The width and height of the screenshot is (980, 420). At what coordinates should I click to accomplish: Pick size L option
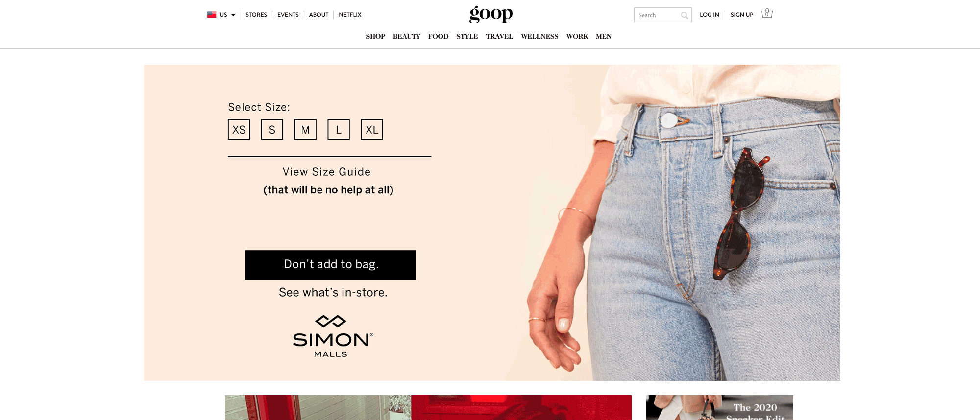[339, 130]
